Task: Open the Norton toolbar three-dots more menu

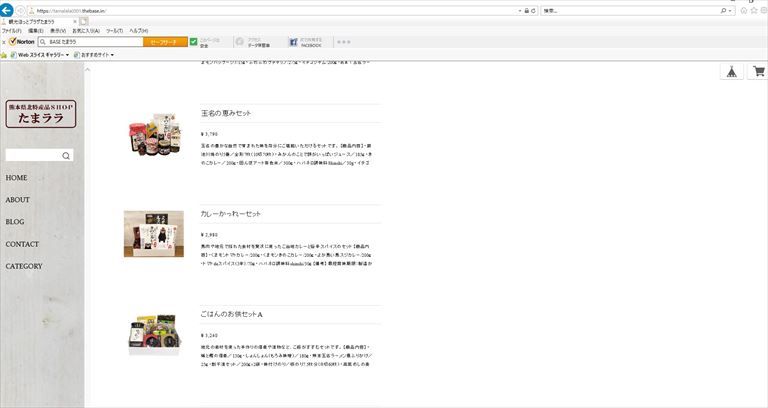Action: point(344,42)
